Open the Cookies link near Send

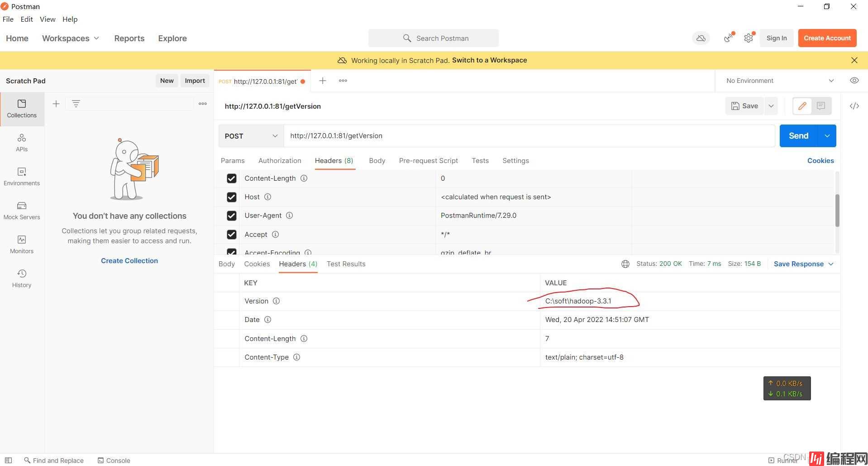820,161
